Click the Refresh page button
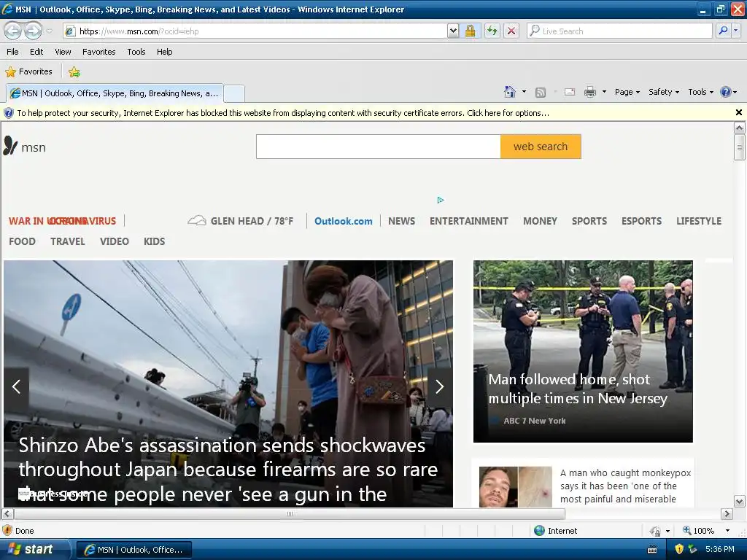This screenshot has height=560, width=747. click(492, 31)
